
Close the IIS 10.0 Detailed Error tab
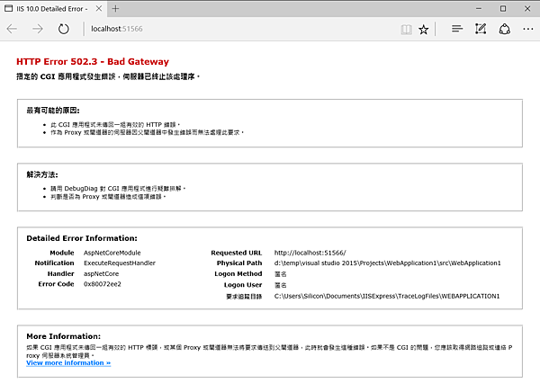point(99,9)
